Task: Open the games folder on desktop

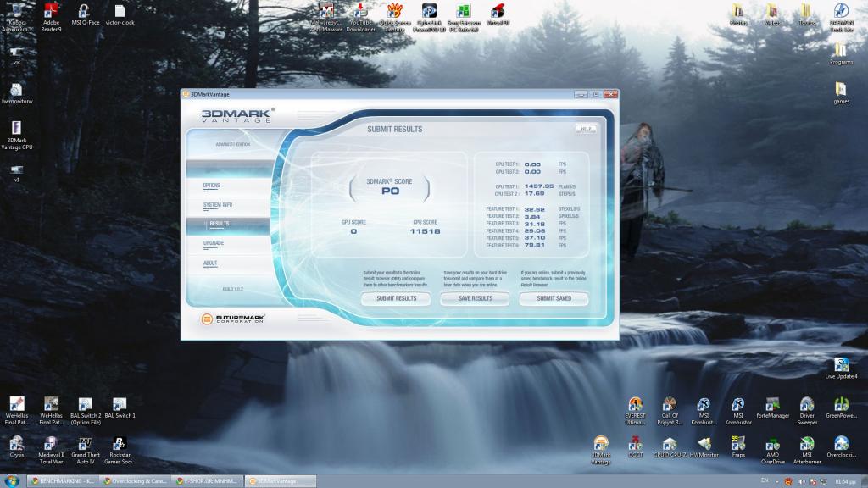Action: [x=841, y=93]
